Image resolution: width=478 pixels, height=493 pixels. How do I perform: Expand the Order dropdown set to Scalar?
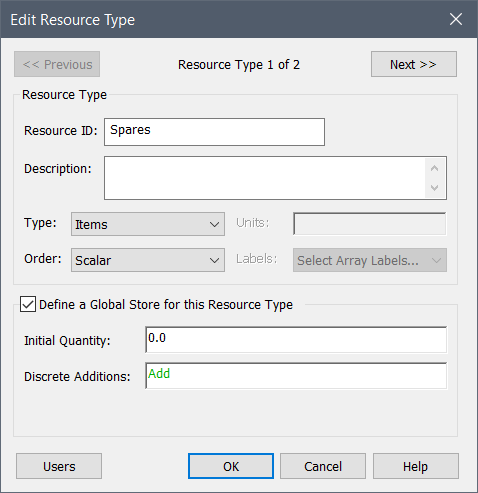(148, 260)
